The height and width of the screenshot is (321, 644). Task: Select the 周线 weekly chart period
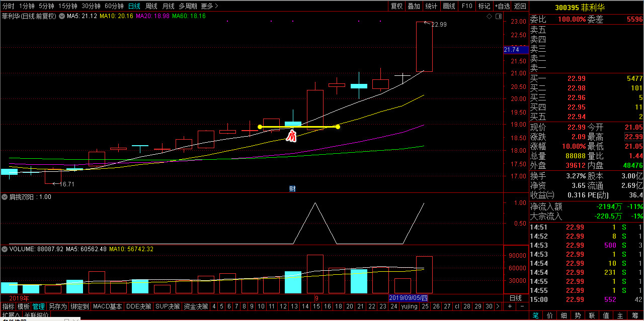(x=151, y=6)
